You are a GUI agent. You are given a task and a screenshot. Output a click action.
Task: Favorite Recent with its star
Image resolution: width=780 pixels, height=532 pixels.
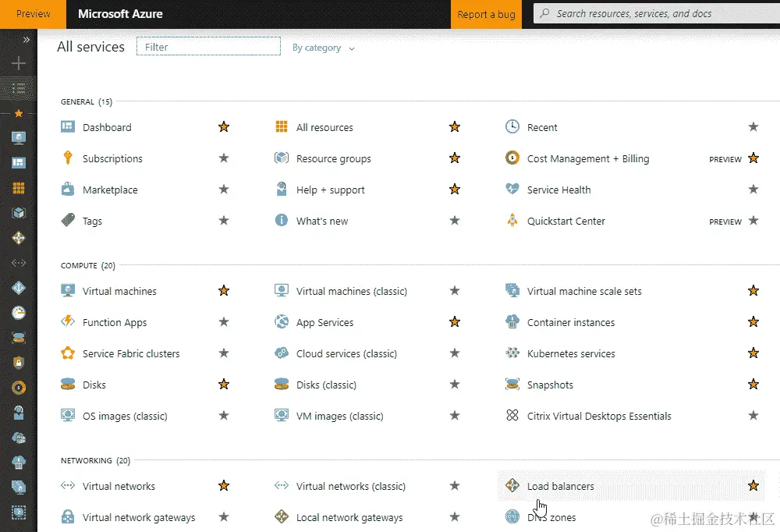(753, 127)
